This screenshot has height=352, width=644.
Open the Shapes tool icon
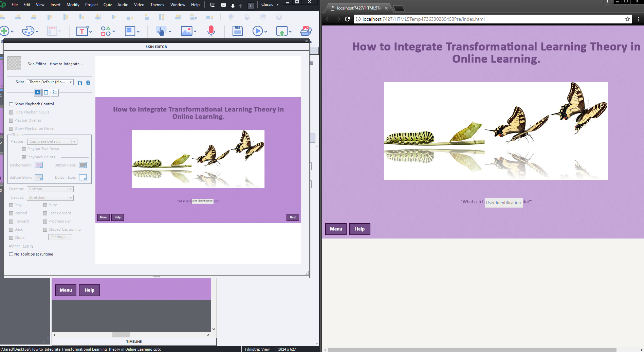106,31
